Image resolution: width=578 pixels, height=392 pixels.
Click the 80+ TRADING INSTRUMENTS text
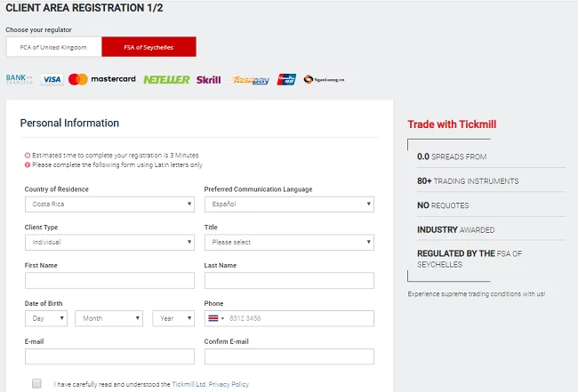468,181
